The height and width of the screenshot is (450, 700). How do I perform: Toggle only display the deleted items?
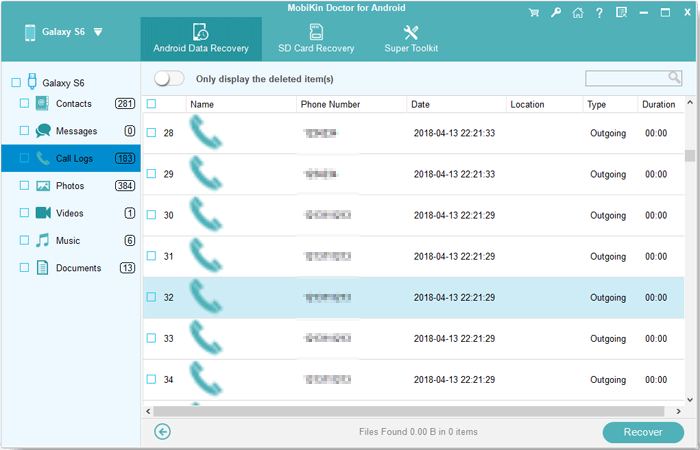169,79
